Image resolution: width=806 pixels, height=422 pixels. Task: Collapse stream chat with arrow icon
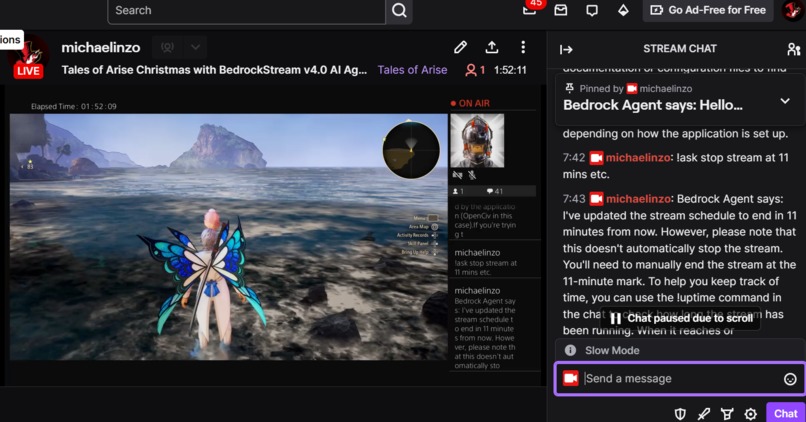[566, 49]
